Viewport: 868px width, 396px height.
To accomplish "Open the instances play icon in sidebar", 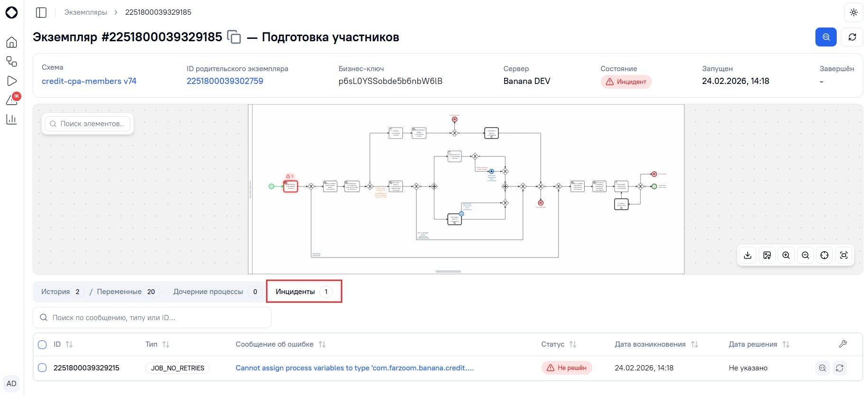I will [x=11, y=81].
